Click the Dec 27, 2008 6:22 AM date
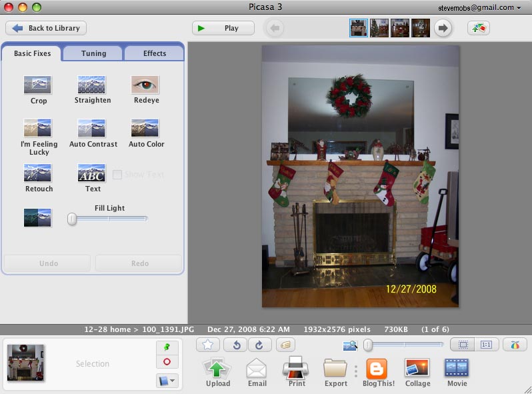 point(249,329)
